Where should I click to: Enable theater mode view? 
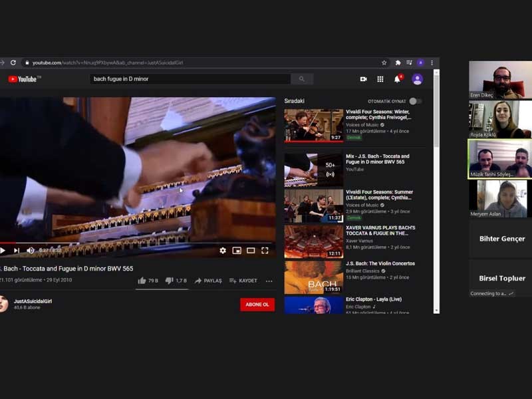251,251
